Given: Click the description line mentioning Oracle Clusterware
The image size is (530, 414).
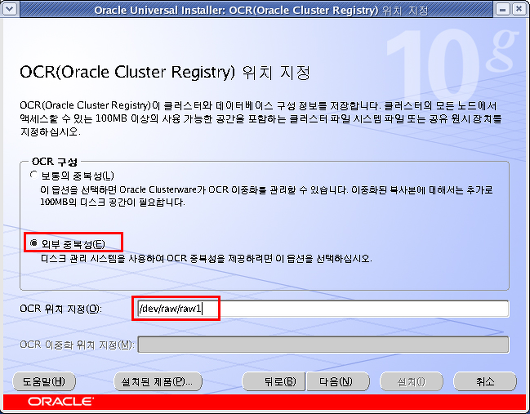Looking at the screenshot, I should [x=266, y=190].
